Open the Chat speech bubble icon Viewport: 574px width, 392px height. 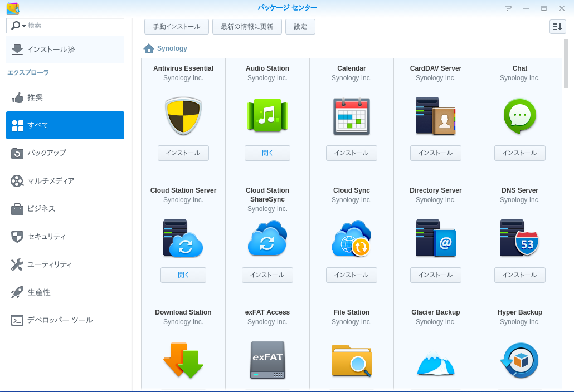pos(520,116)
